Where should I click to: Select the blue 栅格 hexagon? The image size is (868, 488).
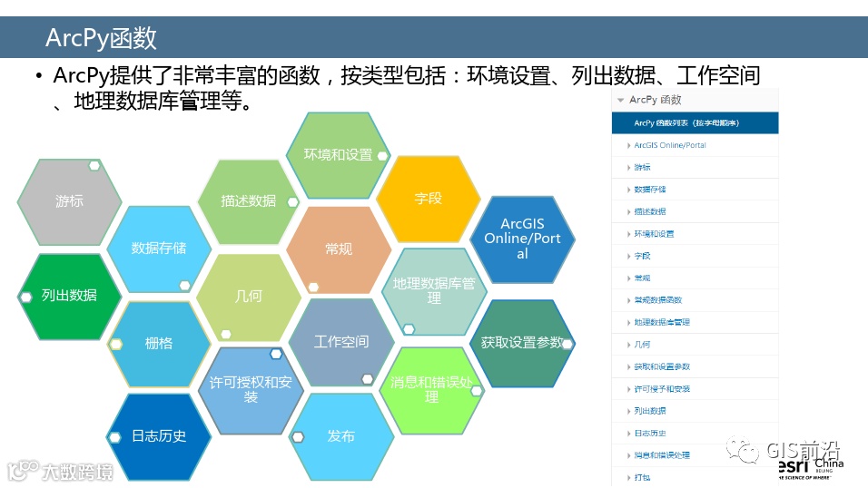pyautogui.click(x=159, y=344)
